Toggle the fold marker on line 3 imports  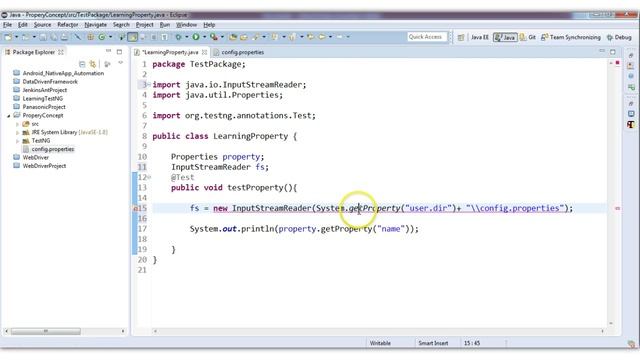pyautogui.click(x=149, y=84)
